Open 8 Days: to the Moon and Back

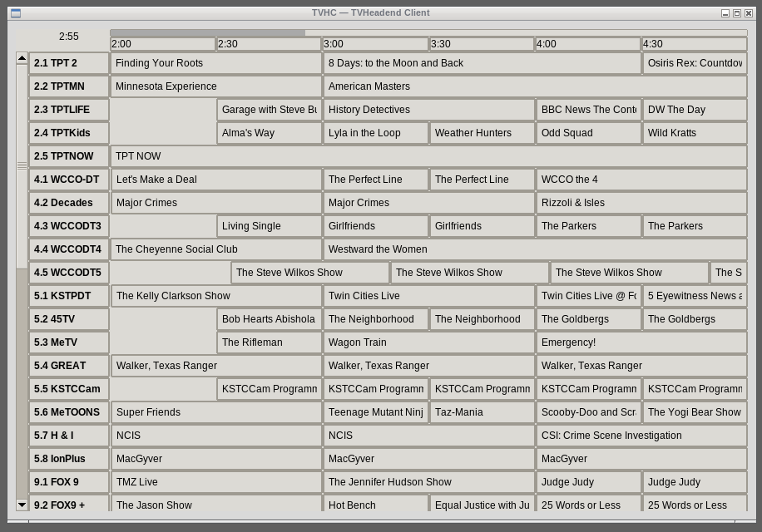coord(482,63)
